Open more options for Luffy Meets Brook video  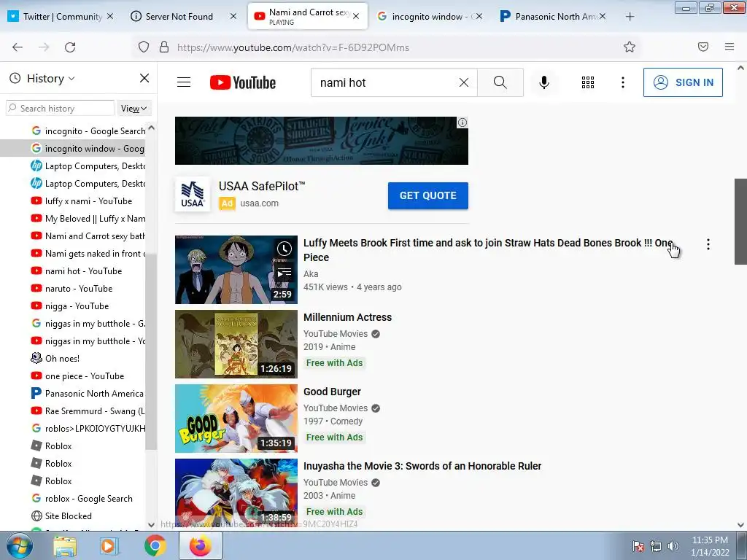pyautogui.click(x=708, y=244)
